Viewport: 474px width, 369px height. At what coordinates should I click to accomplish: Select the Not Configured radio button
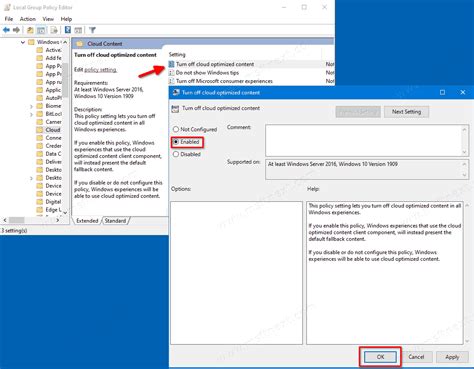176,129
